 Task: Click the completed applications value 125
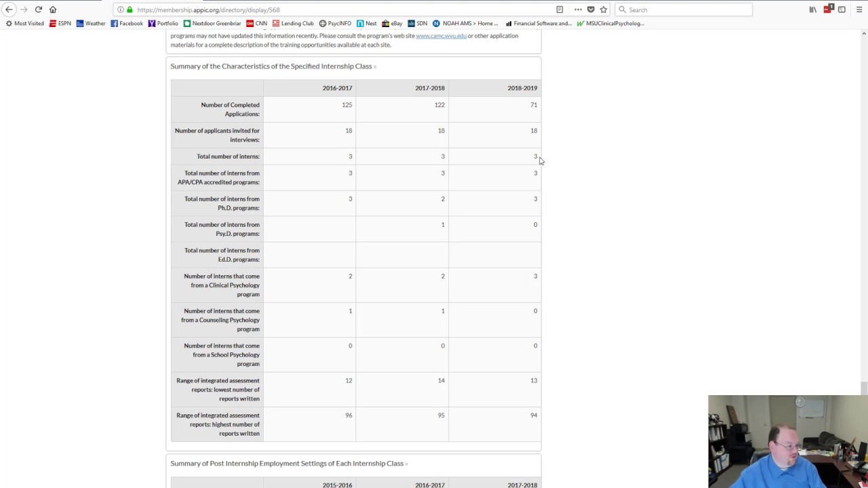point(347,105)
